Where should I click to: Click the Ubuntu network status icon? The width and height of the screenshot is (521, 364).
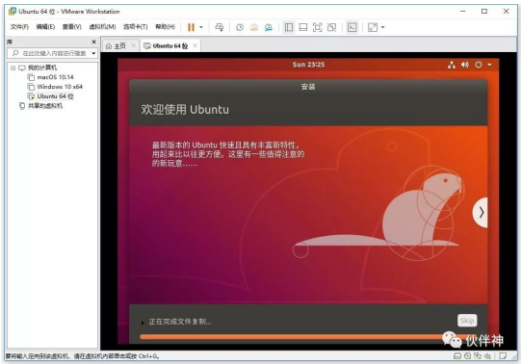(x=451, y=65)
